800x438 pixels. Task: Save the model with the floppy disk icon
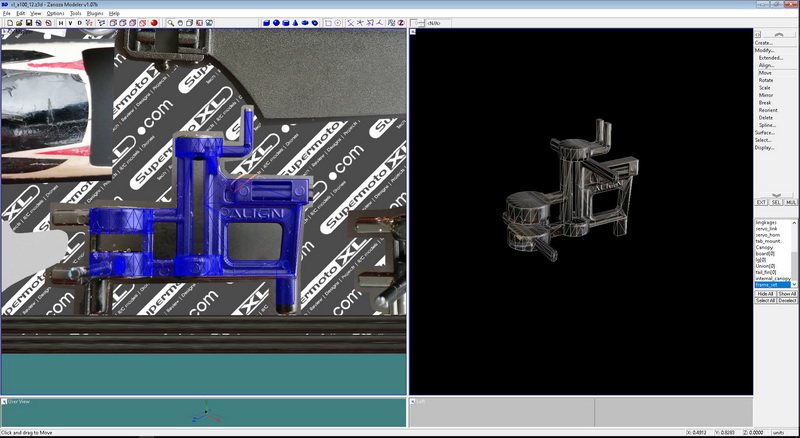[29, 23]
